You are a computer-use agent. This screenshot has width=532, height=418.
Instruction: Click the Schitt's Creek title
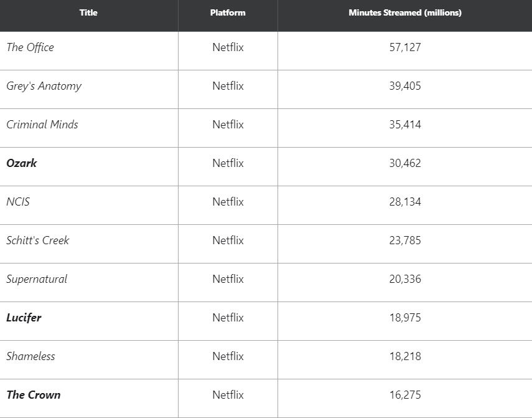pos(38,240)
